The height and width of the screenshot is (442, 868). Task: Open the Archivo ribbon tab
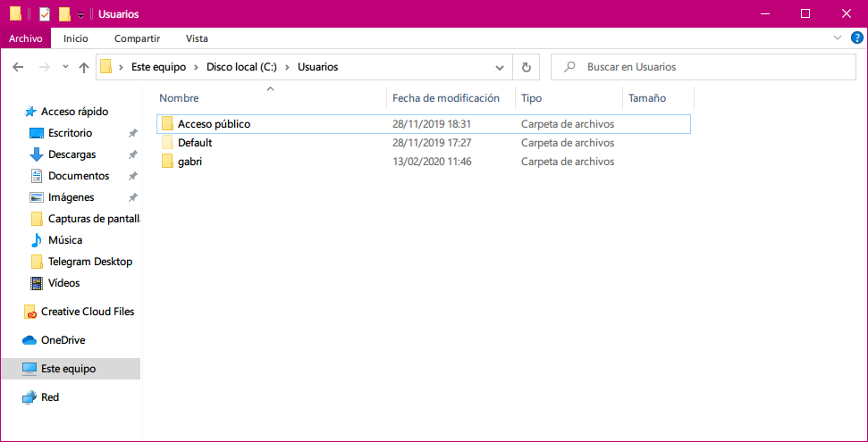tap(25, 38)
